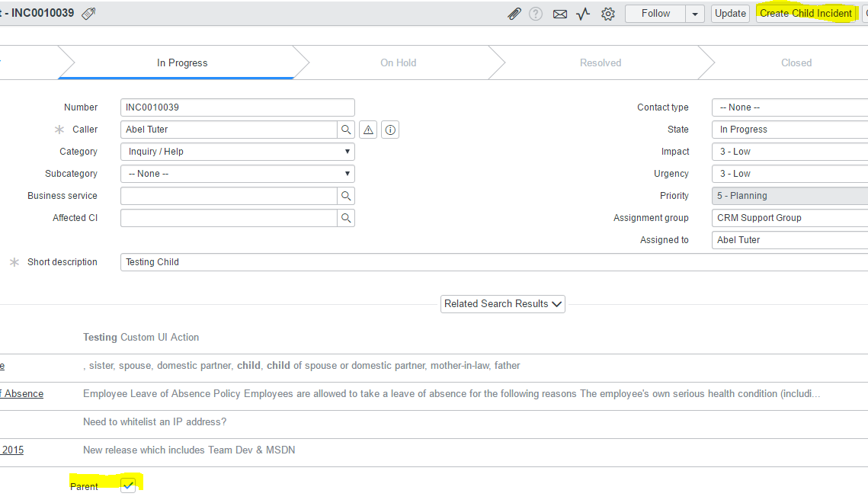The width and height of the screenshot is (868, 503).
Task: Open the Absence article link
Action: [x=21, y=393]
